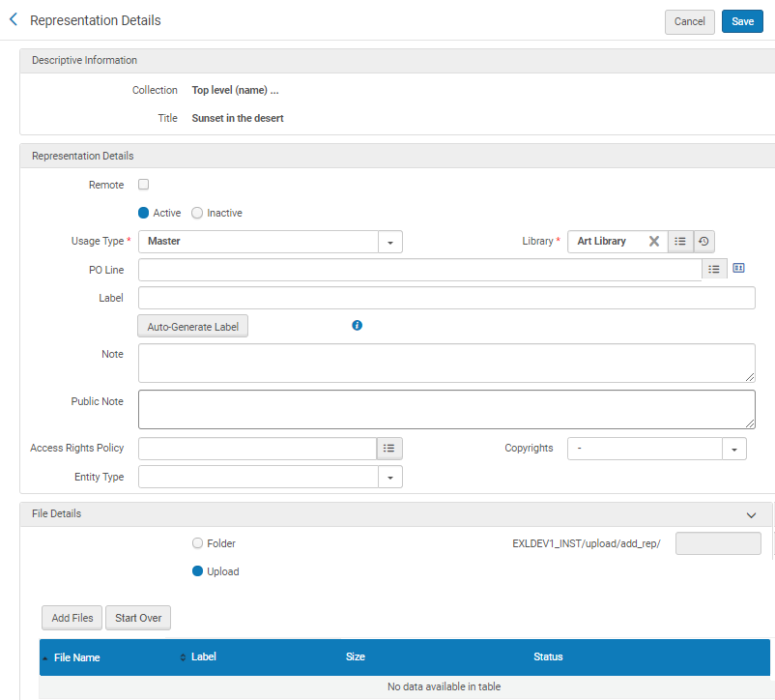Open the Access Rights Policy list icon
The height and width of the screenshot is (700, 775).
[389, 449]
